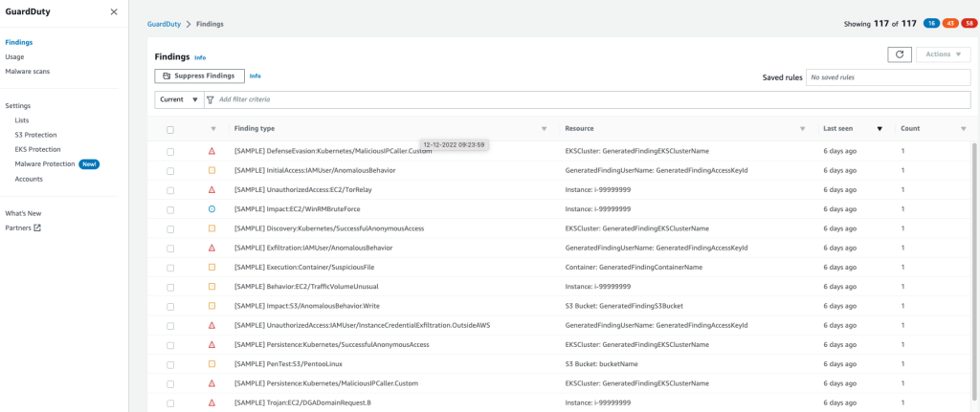Click the Info link beside Suppress Findings
The image size is (980, 412).
tap(255, 76)
